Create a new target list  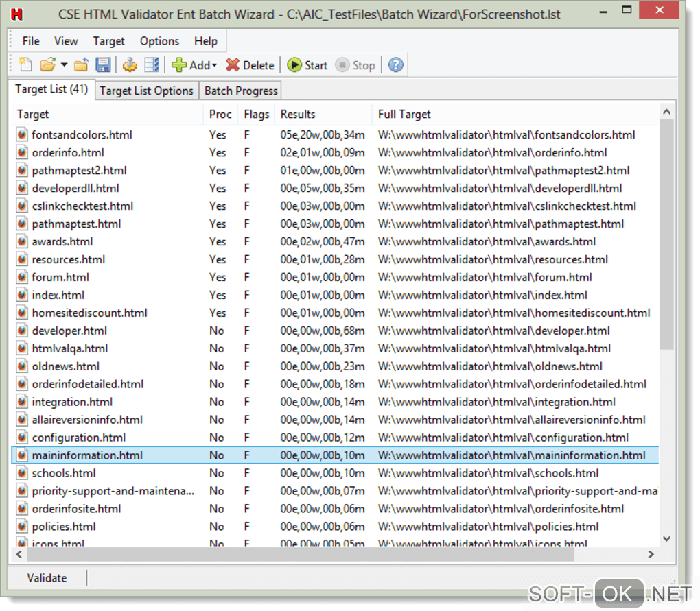tap(25, 65)
